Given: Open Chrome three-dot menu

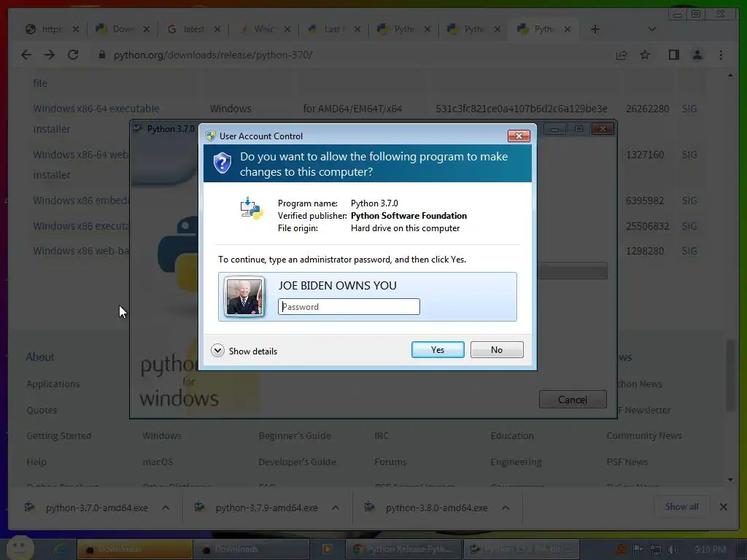Looking at the screenshot, I should pyautogui.click(x=721, y=55).
